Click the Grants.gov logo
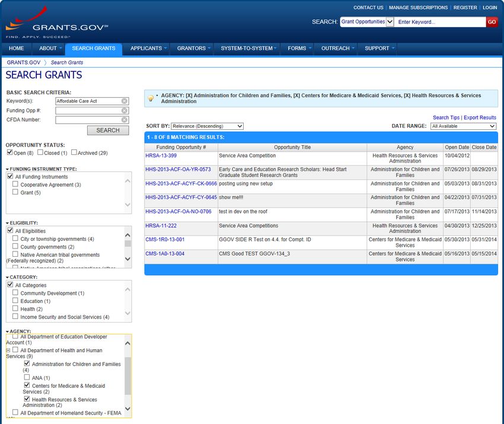504x424 pixels. 57,23
